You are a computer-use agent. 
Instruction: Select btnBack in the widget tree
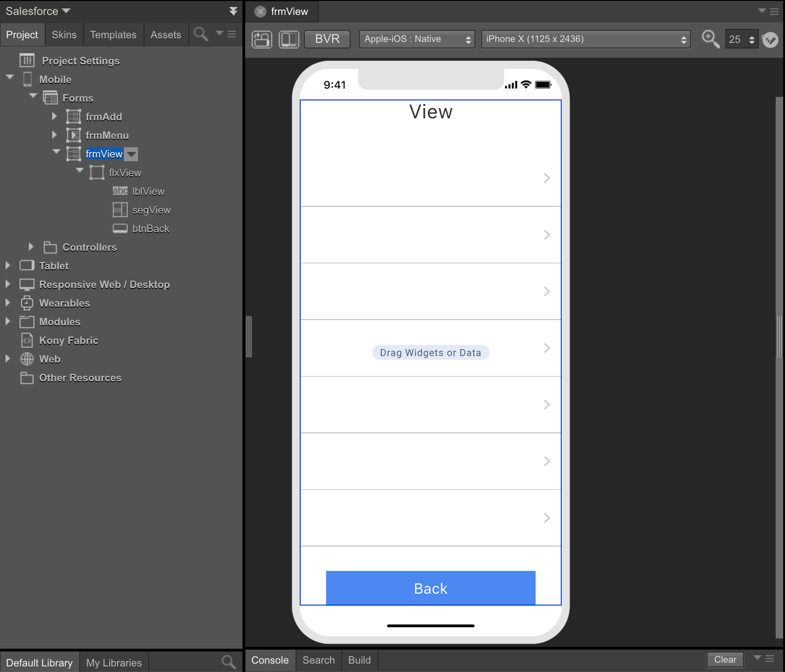(150, 228)
